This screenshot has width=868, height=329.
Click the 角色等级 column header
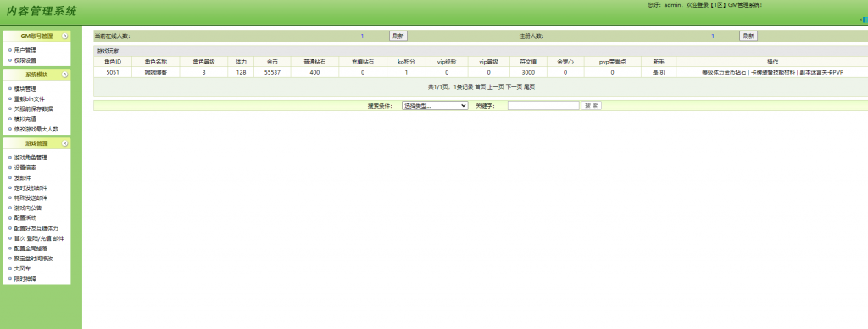203,62
